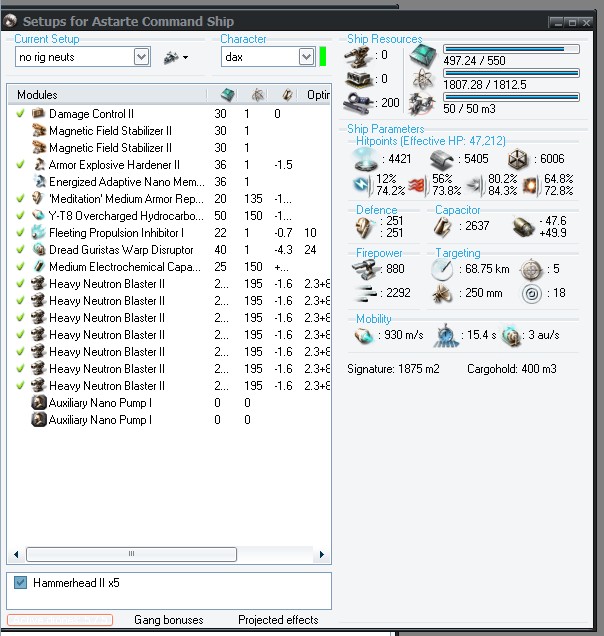Click the highlighted first tab at bottom left
This screenshot has width=604, height=636.
point(60,620)
